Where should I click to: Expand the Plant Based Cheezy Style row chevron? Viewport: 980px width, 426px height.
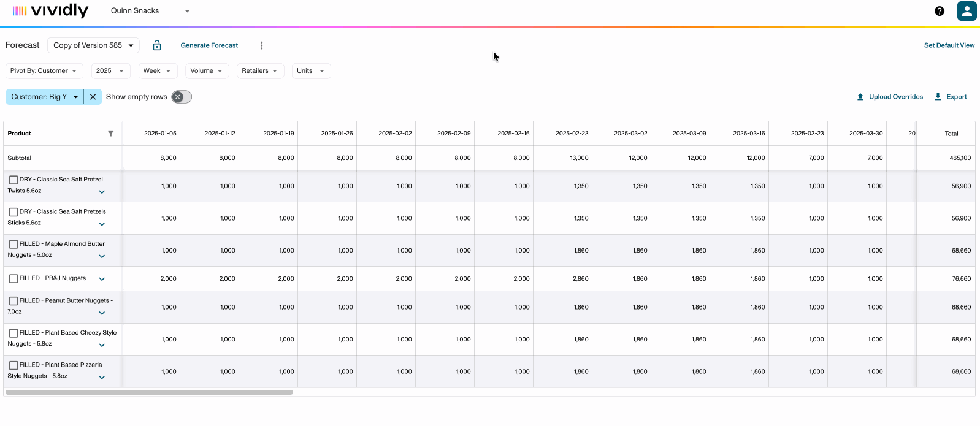point(102,345)
